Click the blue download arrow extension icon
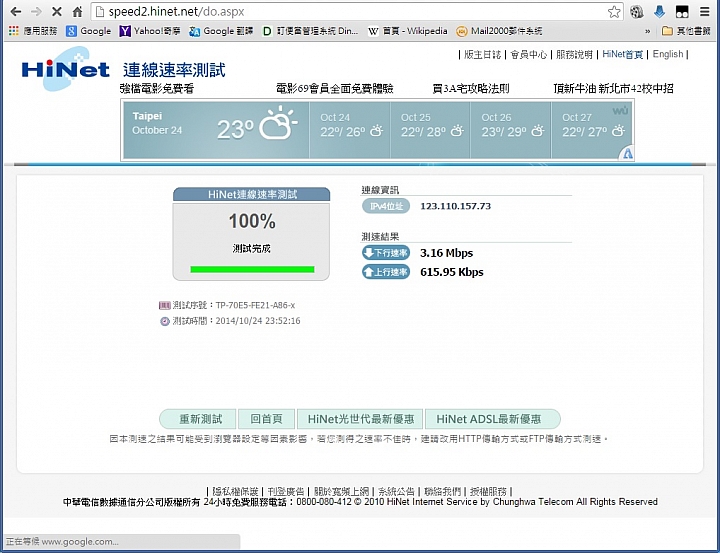This screenshot has width=720, height=553. tap(659, 11)
